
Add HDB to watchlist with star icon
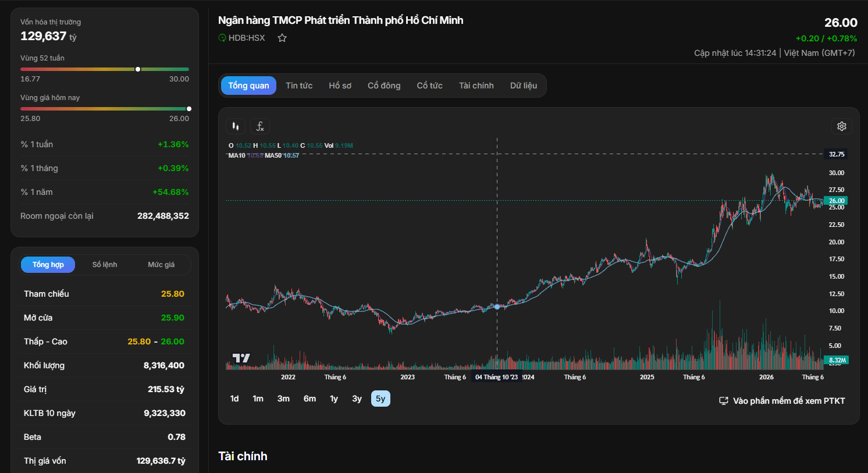click(x=282, y=38)
